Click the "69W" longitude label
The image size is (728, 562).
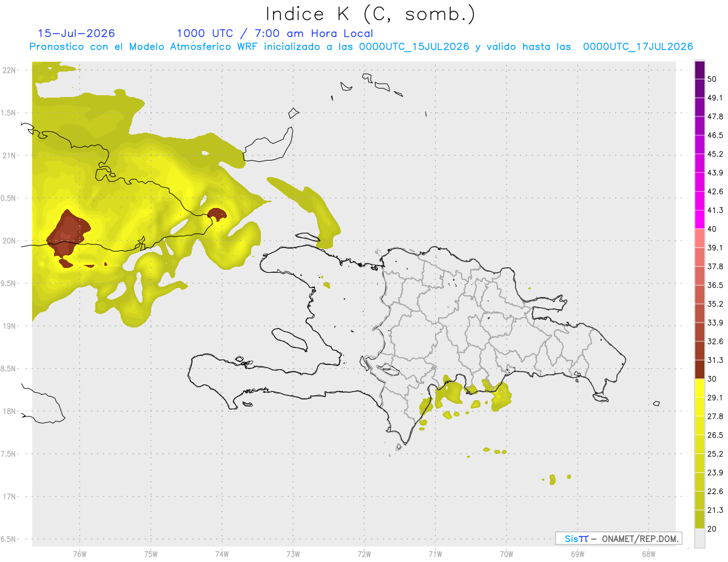578,554
